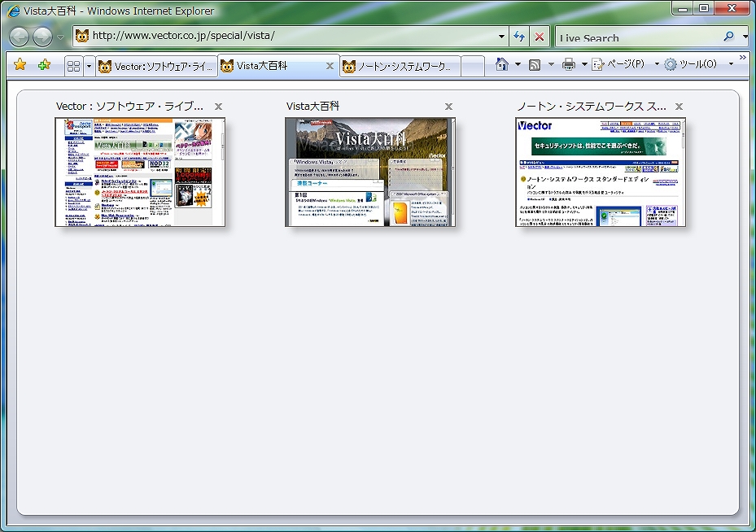
Task: Click the cat favicon on the ノートン tab
Action: (x=348, y=67)
